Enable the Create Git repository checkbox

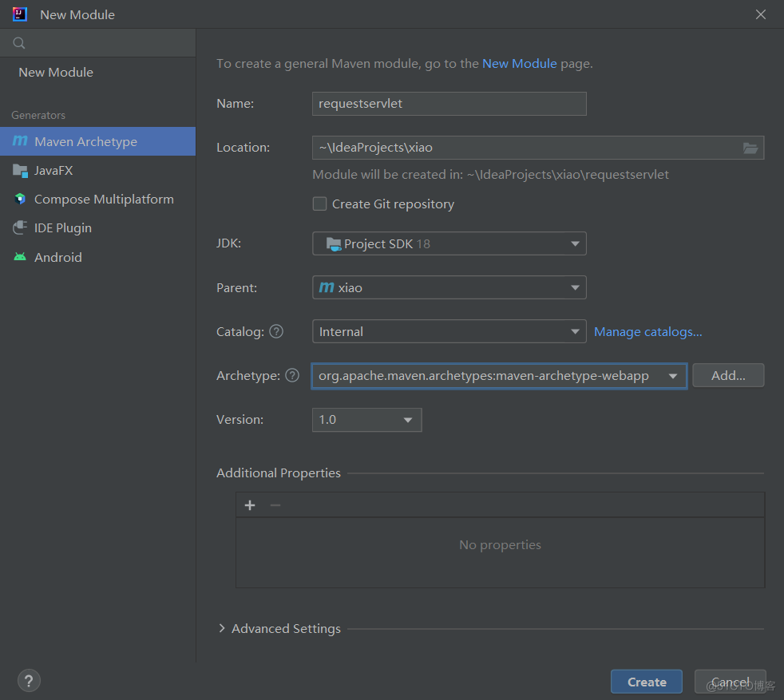coord(319,204)
